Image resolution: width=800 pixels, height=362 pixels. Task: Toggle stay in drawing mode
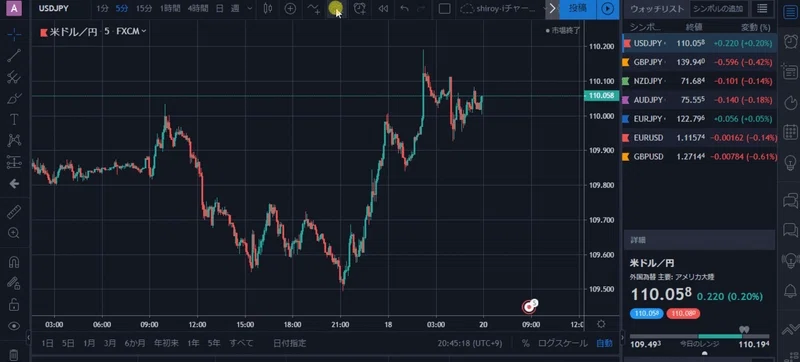[14, 283]
